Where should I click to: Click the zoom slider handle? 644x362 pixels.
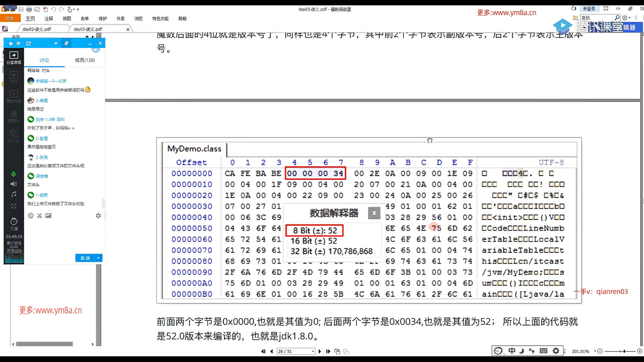click(624, 351)
